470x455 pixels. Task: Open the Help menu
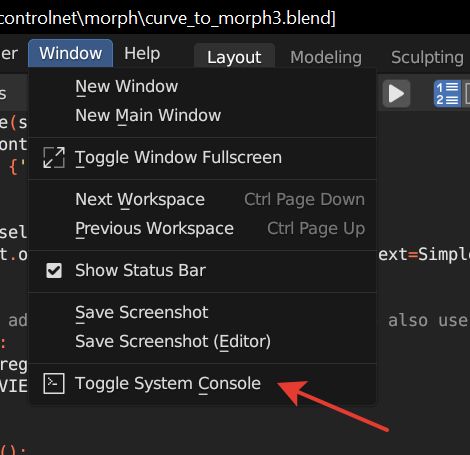pyautogui.click(x=142, y=53)
